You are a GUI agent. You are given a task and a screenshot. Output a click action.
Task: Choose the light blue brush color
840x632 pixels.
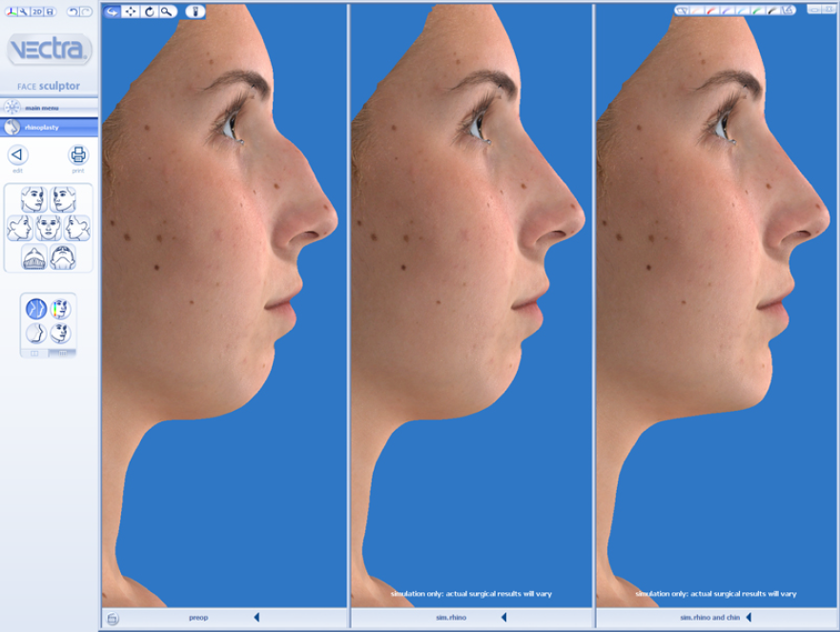[x=742, y=10]
